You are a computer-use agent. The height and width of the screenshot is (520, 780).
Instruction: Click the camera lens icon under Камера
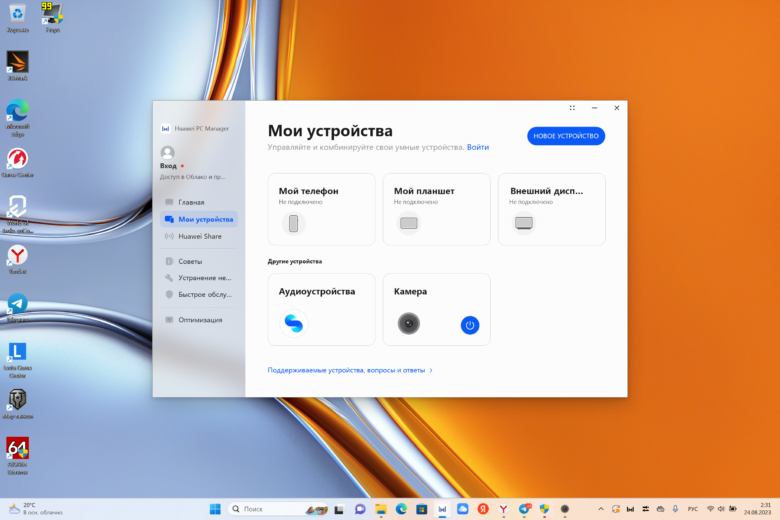pyautogui.click(x=409, y=323)
